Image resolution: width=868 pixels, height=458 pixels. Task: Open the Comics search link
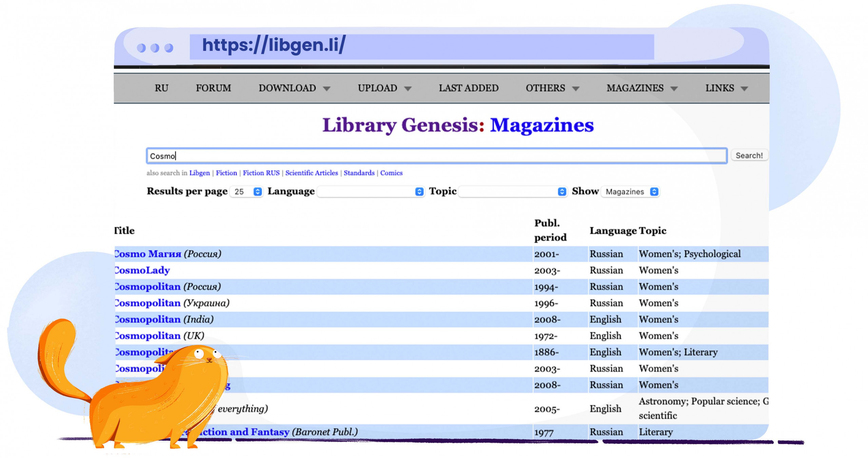click(x=391, y=173)
